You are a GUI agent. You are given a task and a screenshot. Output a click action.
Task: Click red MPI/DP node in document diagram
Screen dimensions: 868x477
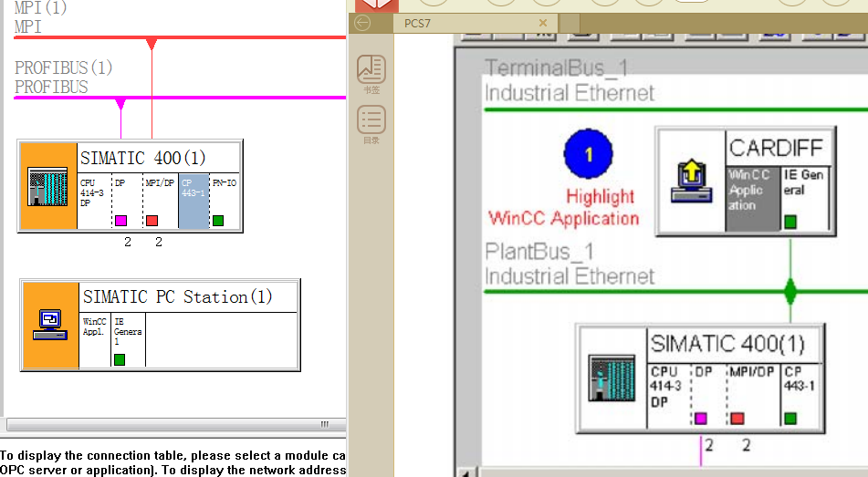click(x=737, y=419)
